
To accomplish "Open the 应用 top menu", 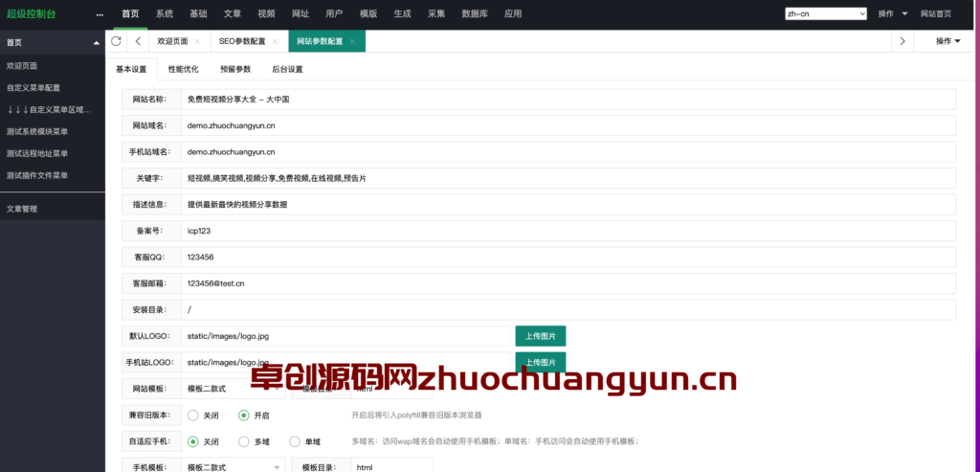I will pos(513,13).
